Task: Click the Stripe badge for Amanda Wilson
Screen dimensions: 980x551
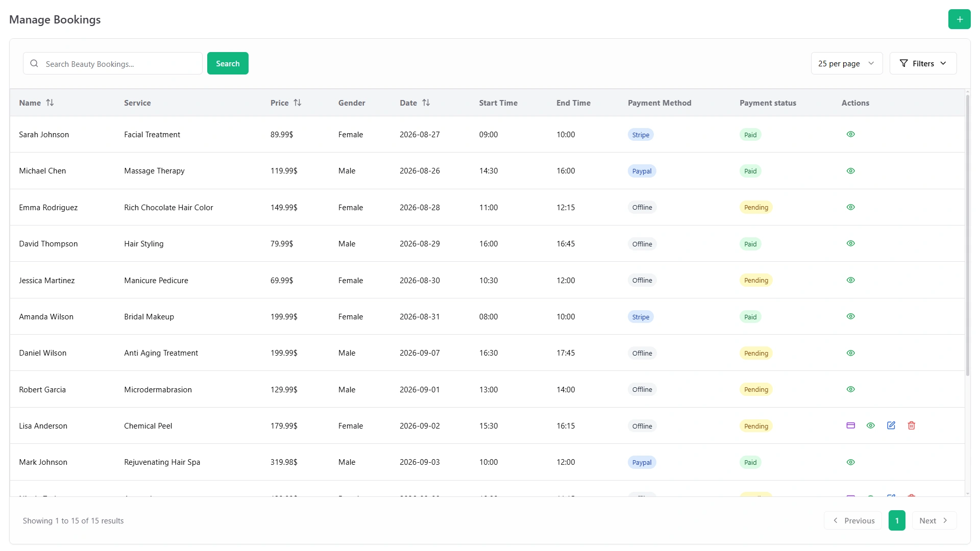Action: coord(641,317)
